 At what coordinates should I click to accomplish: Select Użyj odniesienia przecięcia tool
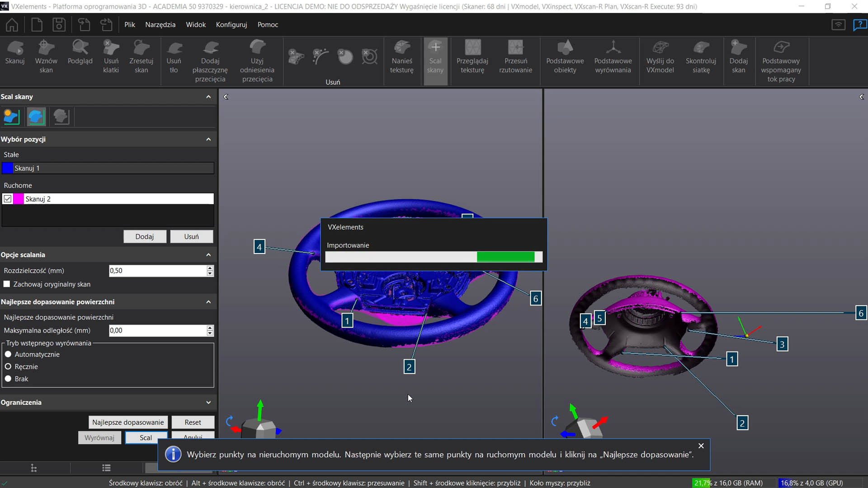[x=257, y=61]
